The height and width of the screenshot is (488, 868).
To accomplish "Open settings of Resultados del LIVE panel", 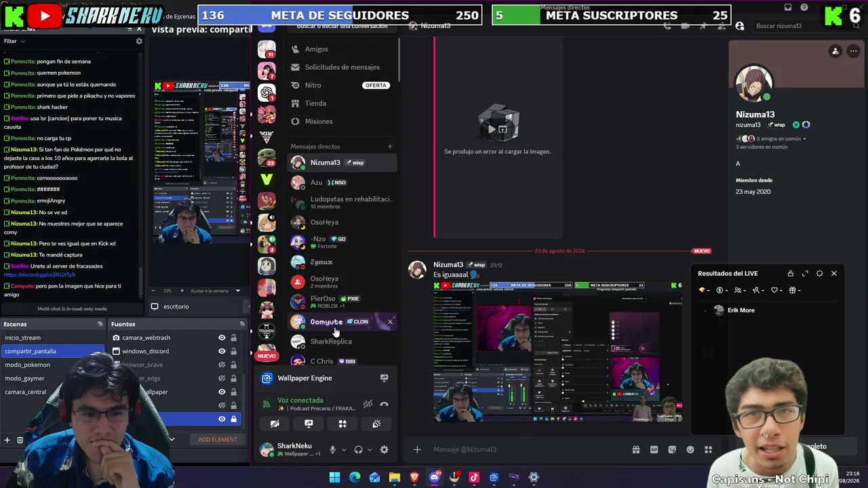I will [x=819, y=273].
